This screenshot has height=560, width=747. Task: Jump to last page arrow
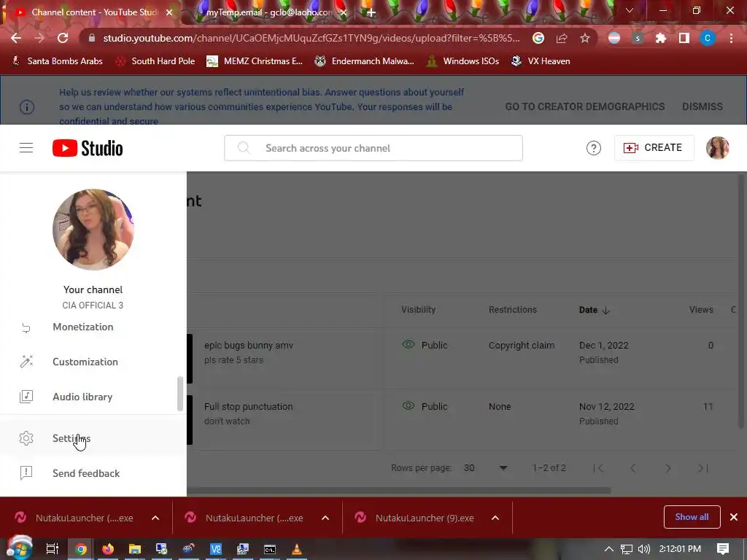pyautogui.click(x=703, y=469)
